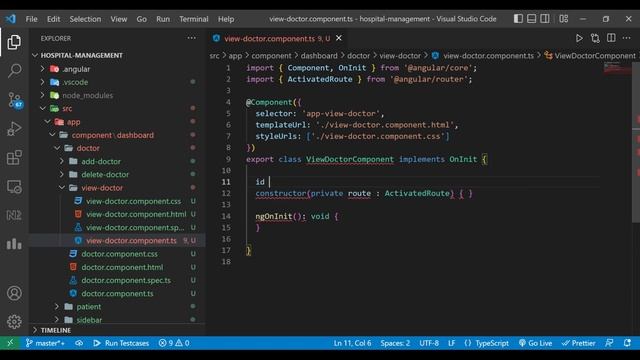
Task: Open the Terminal menu
Action: (x=193, y=19)
